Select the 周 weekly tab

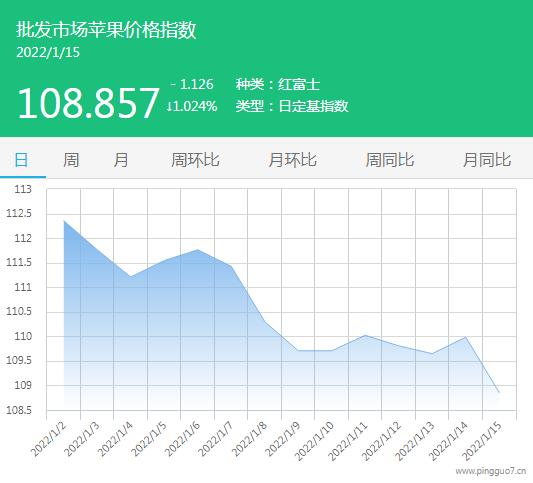(71, 160)
